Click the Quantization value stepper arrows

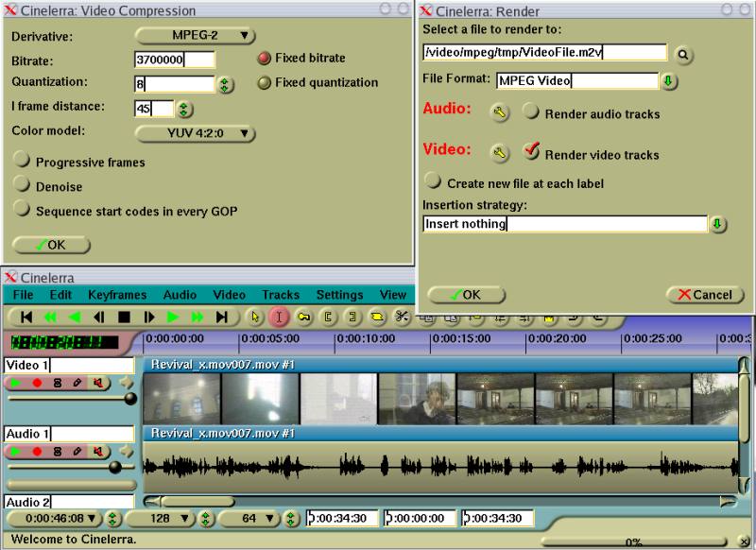coord(224,85)
